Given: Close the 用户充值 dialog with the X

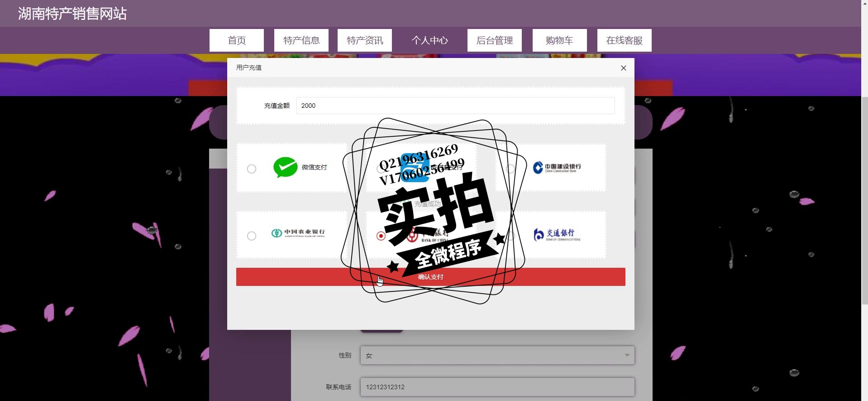Looking at the screenshot, I should point(624,68).
